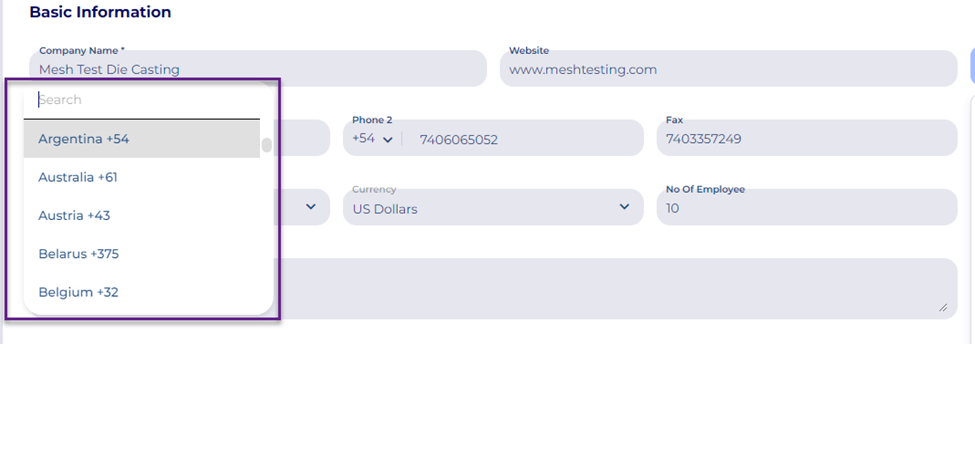Open Phone 2 country code +54 dropdown
Screen dimensions: 975x472
pos(372,139)
